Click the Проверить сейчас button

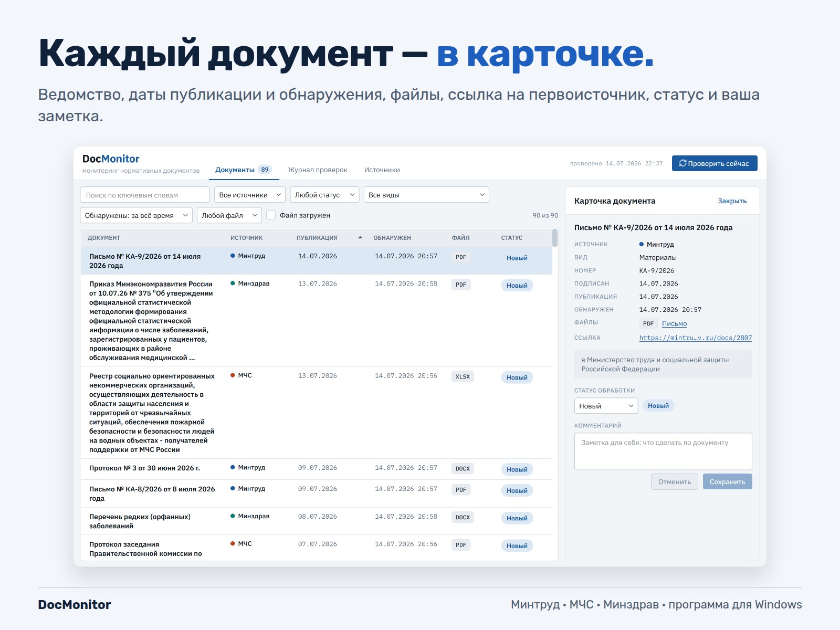(x=715, y=163)
